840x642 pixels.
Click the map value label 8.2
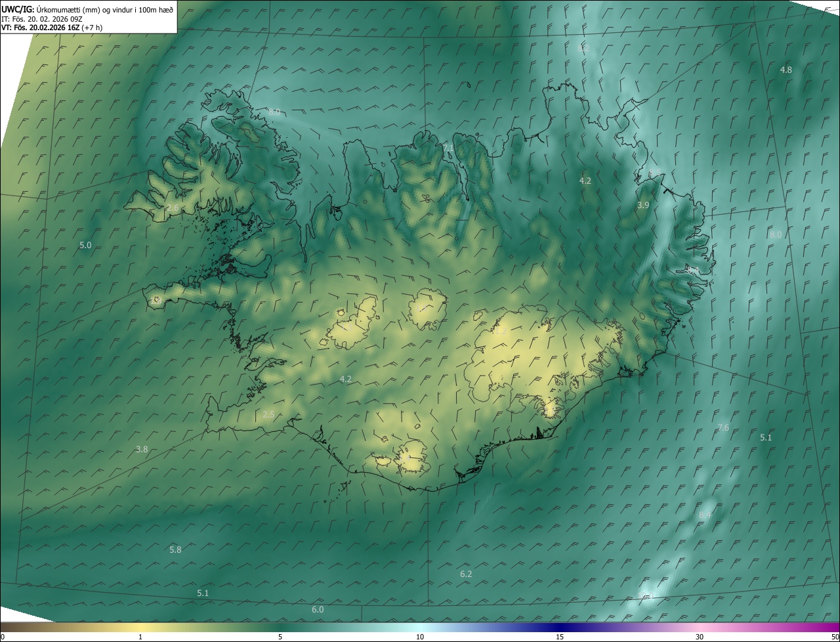click(x=583, y=48)
